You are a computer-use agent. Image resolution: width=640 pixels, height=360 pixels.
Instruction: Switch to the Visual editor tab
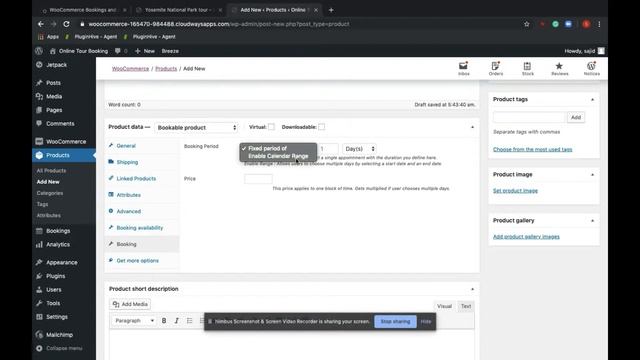[444, 306]
